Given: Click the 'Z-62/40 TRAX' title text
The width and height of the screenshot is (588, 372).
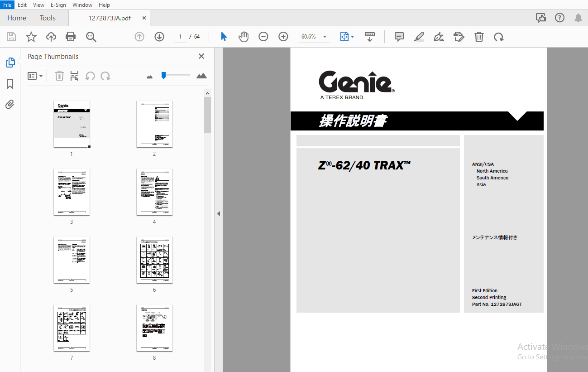Looking at the screenshot, I should point(364,165).
